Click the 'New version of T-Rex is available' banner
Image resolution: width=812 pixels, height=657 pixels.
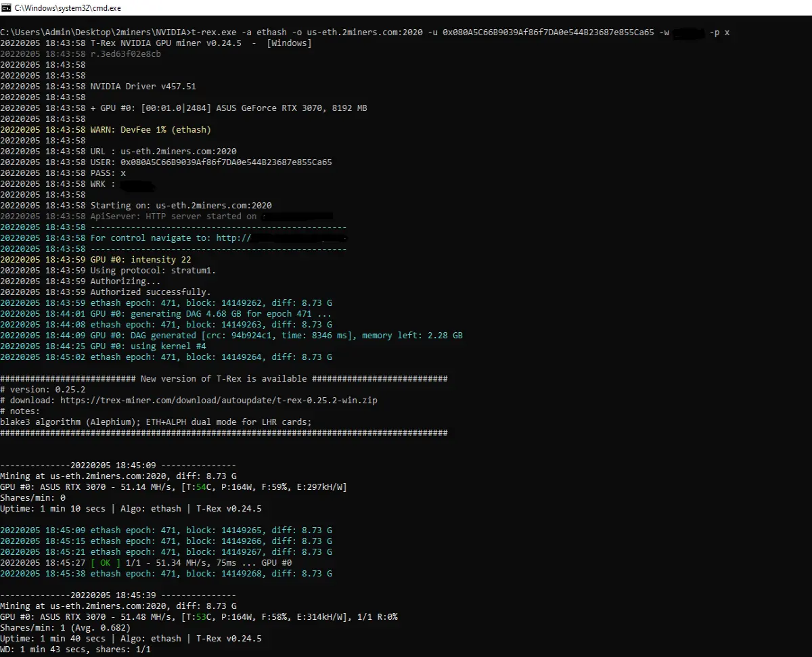(224, 379)
